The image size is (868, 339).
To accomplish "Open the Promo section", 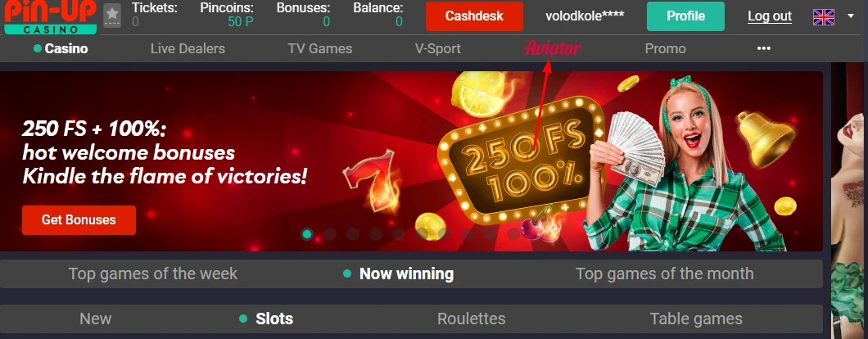I will pyautogui.click(x=666, y=49).
